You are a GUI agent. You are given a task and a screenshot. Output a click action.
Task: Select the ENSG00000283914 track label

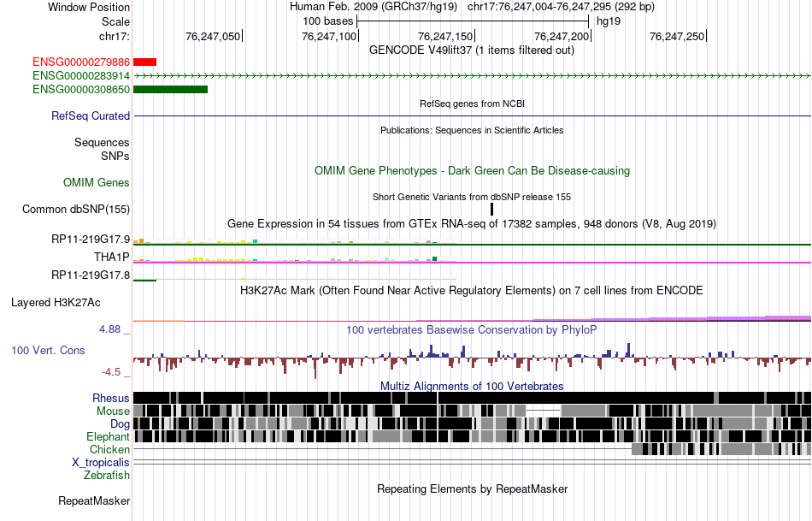[81, 75]
